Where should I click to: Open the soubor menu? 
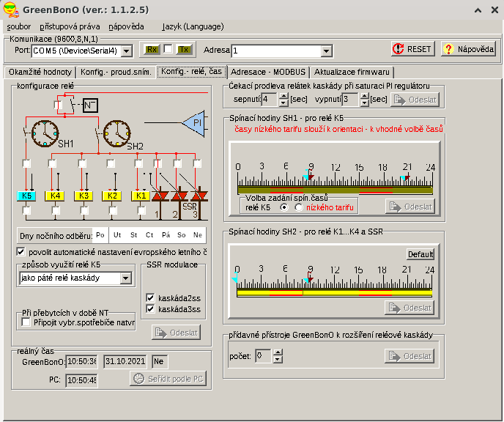18,26
